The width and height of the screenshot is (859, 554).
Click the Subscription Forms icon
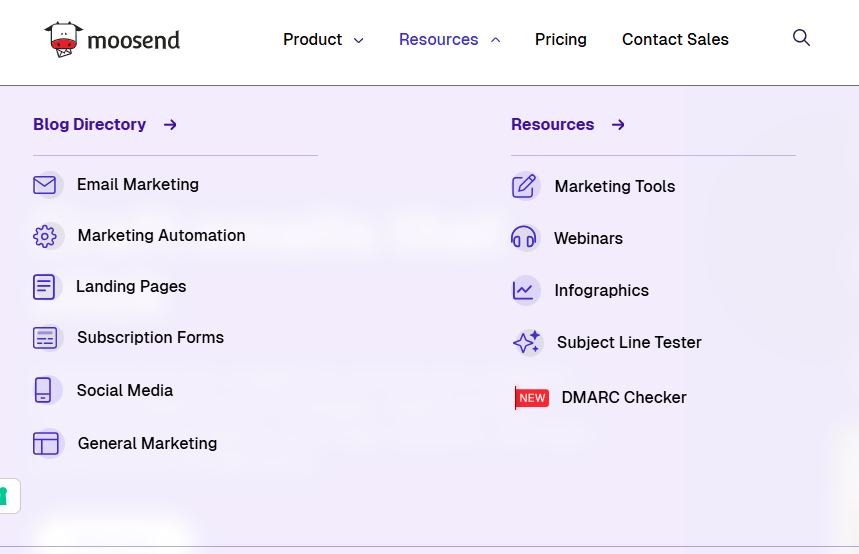click(45, 338)
